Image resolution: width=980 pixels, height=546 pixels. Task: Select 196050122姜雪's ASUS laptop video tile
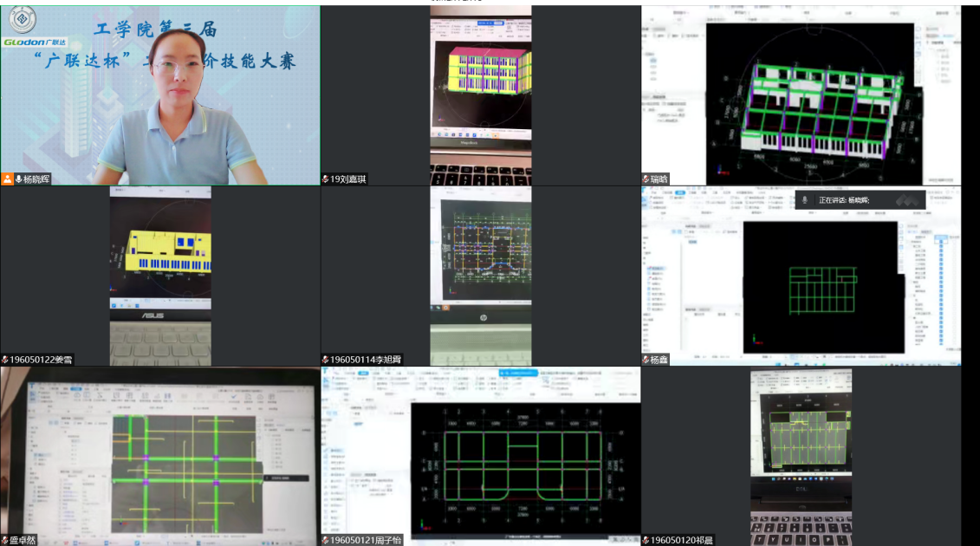[x=160, y=273]
